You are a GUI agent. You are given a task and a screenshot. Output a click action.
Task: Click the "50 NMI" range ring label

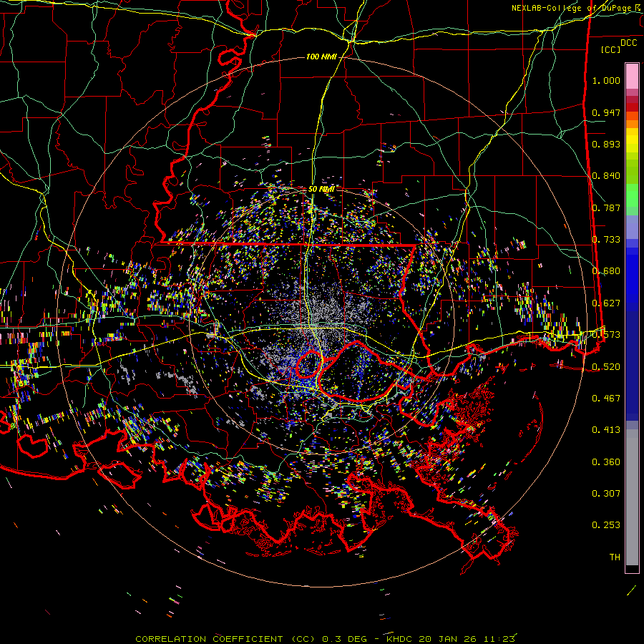[x=321, y=189]
